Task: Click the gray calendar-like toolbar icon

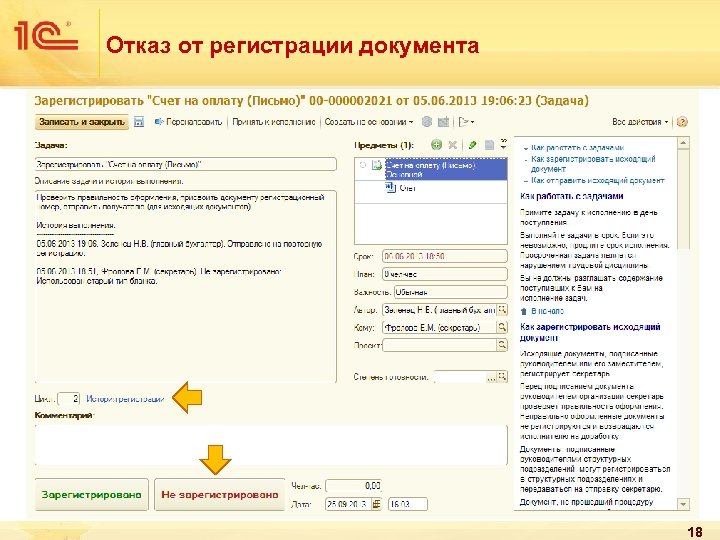Action: tap(443, 121)
